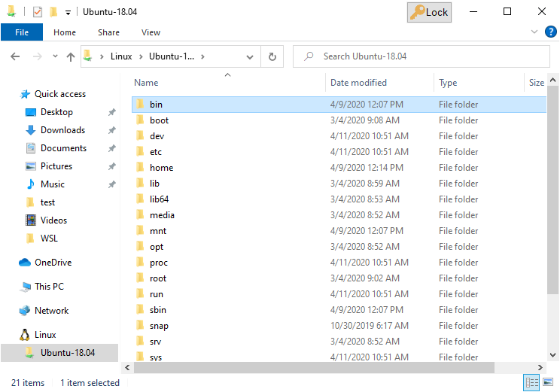This screenshot has height=392, width=560.
Task: Click the Search Ubuntu-18.04 box
Action: [422, 56]
